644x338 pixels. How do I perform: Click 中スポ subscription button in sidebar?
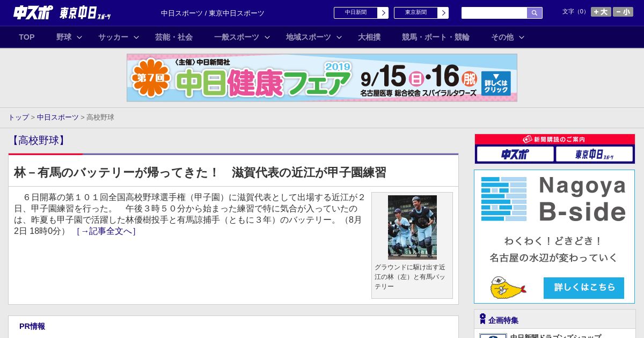click(515, 154)
